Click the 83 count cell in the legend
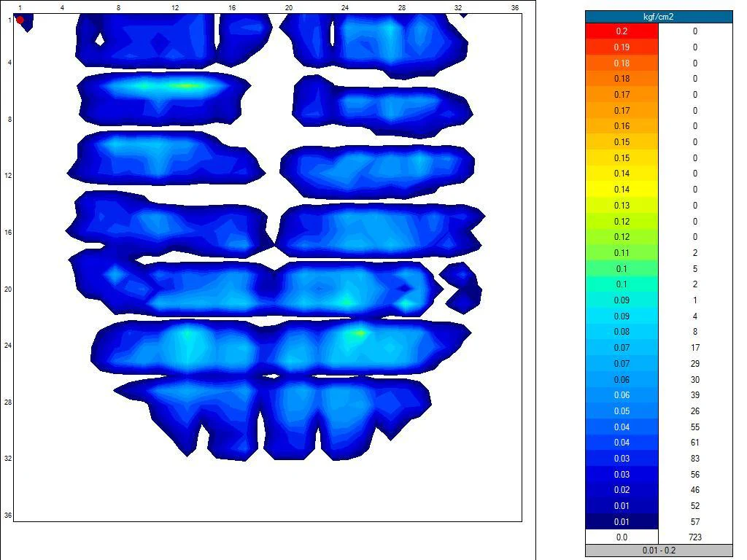This screenshot has height=560, width=747. pos(694,459)
